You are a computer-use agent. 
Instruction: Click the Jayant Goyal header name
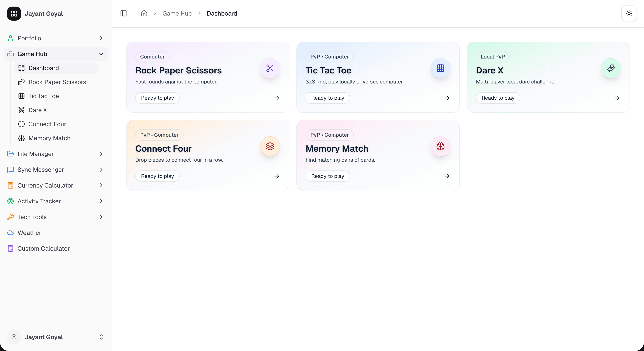44,14
